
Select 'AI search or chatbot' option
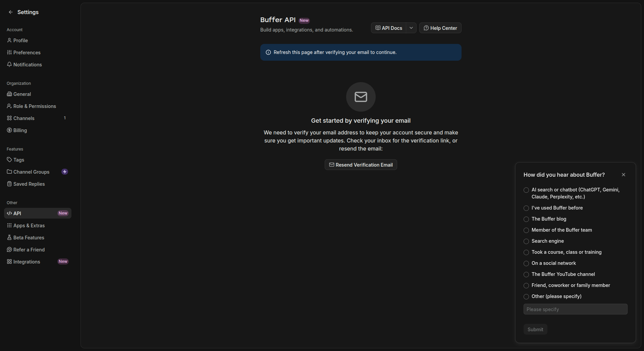point(526,190)
